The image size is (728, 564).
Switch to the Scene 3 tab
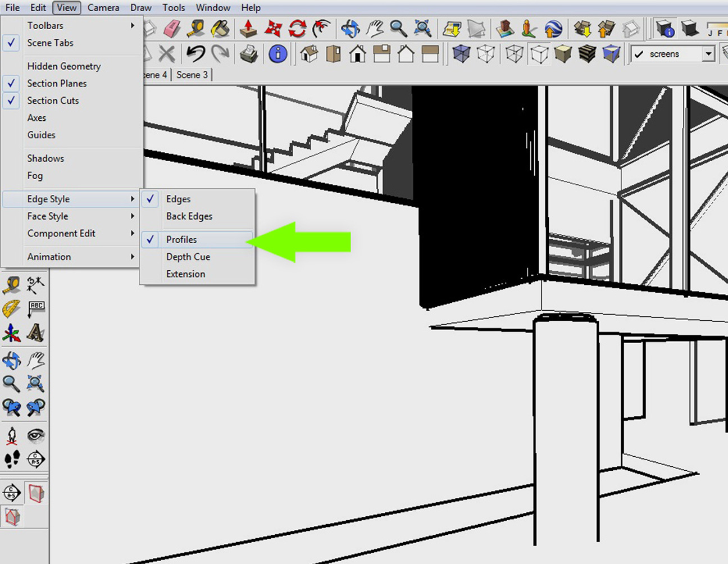coord(192,74)
